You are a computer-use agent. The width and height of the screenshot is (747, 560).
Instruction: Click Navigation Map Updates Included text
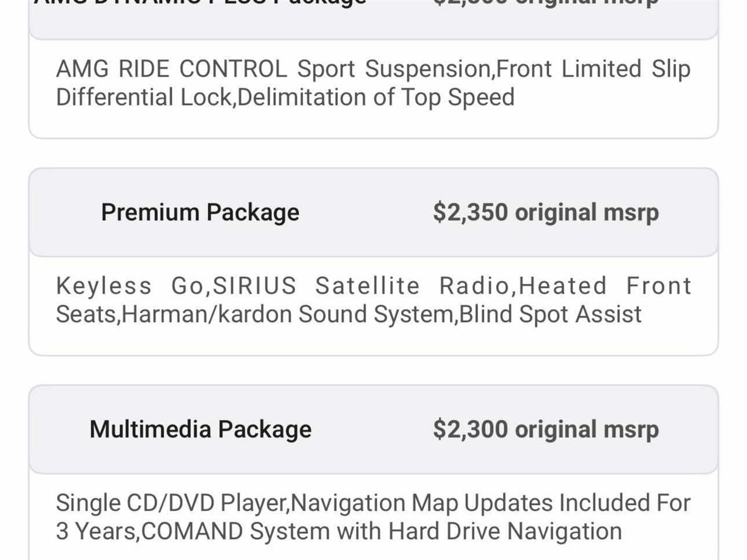[x=490, y=503]
